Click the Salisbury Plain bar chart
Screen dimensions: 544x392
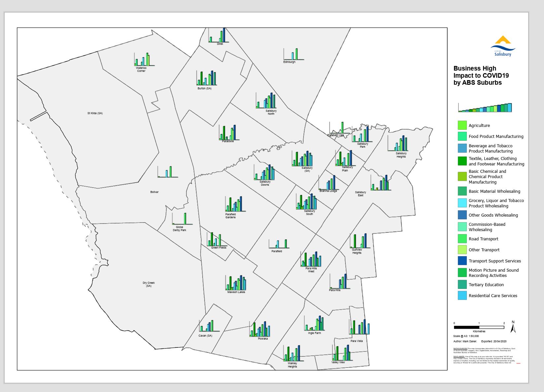pos(345,158)
